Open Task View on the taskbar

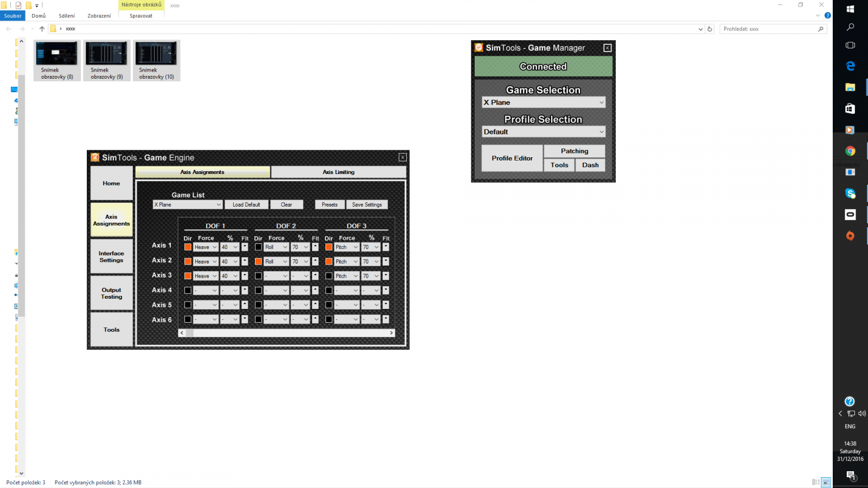coord(850,45)
